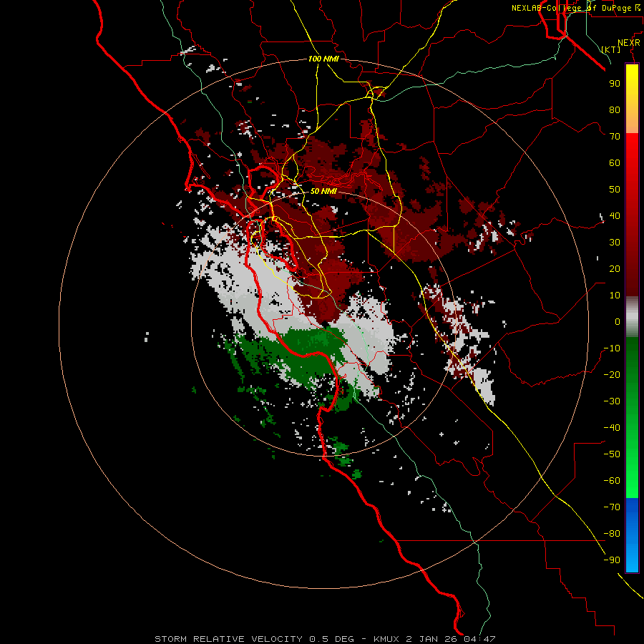
Task: Click the "-60" legend value
Action: 612,481
